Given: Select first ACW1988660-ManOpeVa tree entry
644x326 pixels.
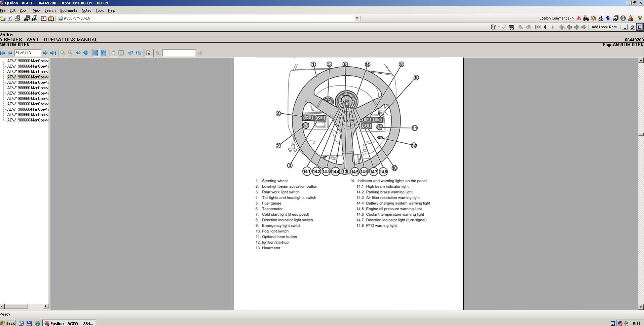Looking at the screenshot, I should (28, 61).
